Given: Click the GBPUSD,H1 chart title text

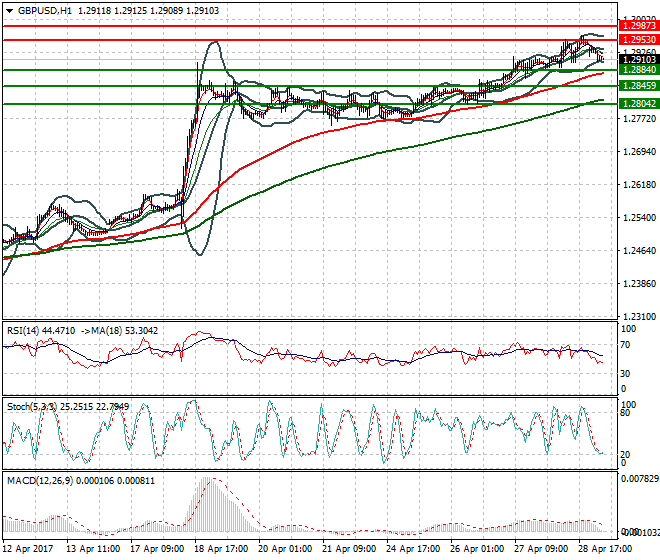Looking at the screenshot, I should (x=45, y=11).
